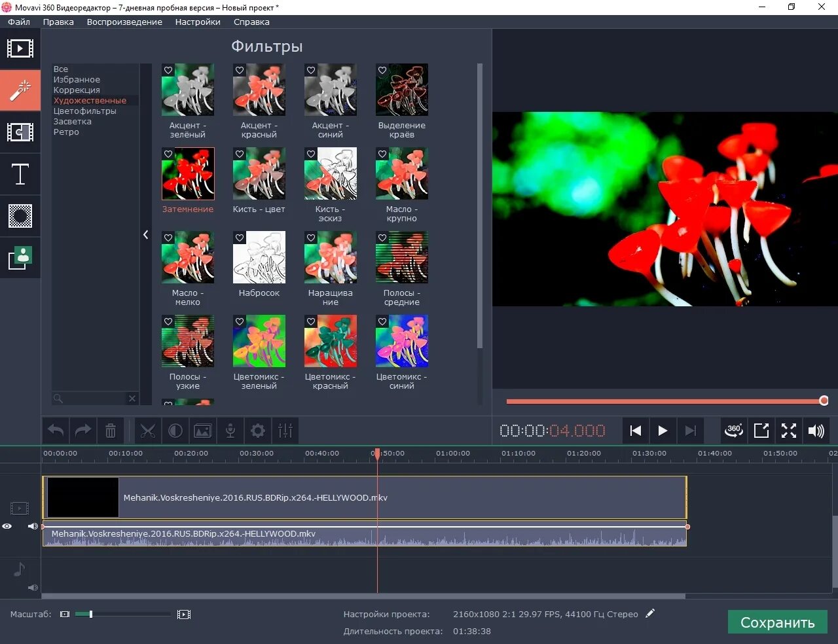Open the media import tab icon
This screenshot has width=838, height=644.
20,48
